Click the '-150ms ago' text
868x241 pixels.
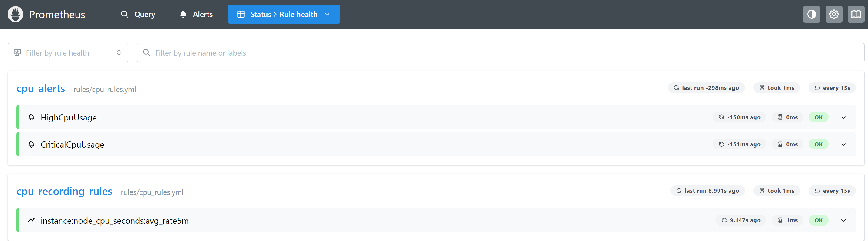(x=744, y=117)
